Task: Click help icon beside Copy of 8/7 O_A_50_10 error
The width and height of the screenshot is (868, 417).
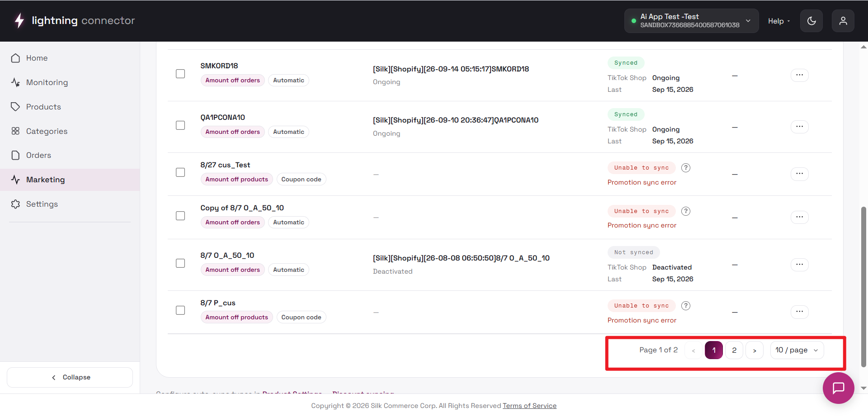Action: 686,211
